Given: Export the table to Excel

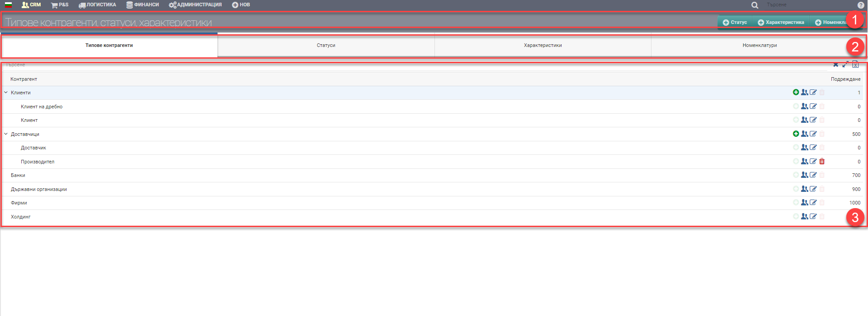Looking at the screenshot, I should pyautogui.click(x=855, y=65).
